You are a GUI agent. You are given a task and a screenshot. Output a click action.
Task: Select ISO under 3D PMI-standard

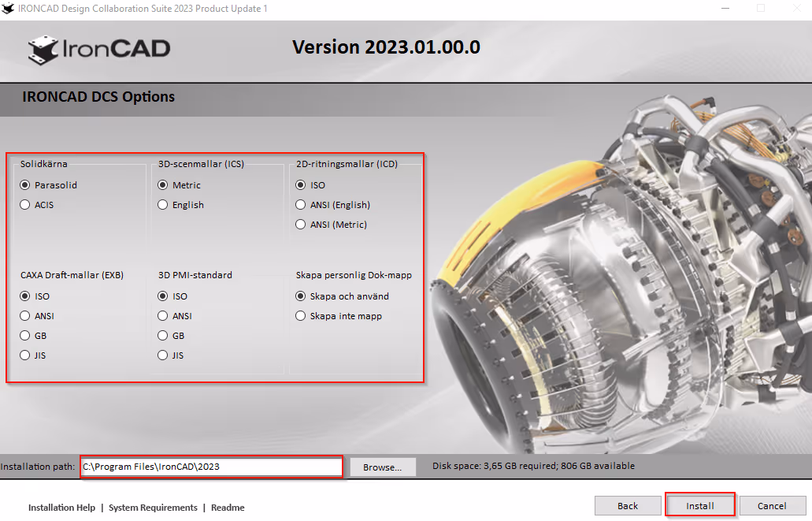point(172,296)
